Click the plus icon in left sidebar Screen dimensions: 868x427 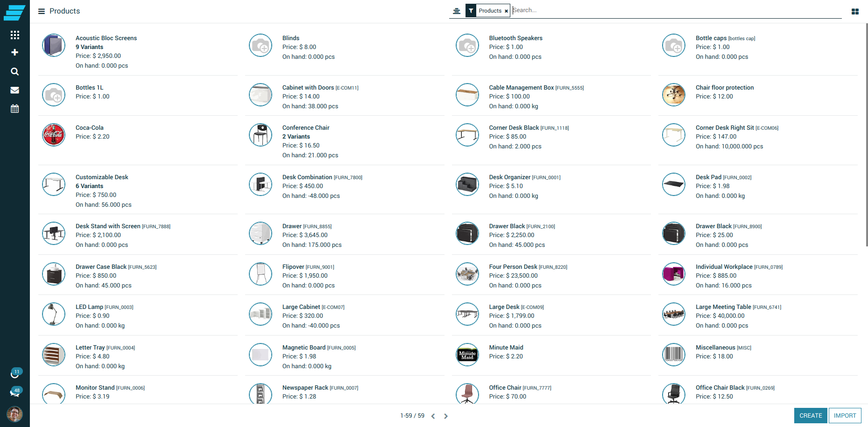tap(15, 53)
